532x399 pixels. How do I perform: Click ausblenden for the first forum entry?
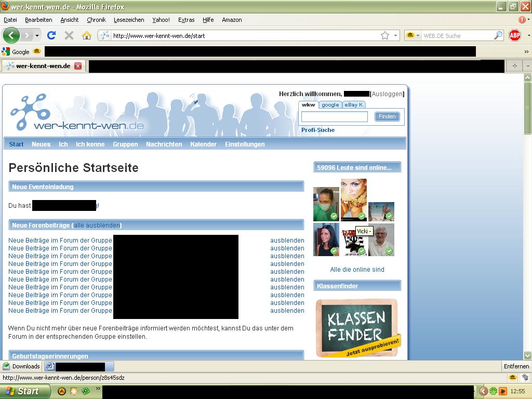287,240
